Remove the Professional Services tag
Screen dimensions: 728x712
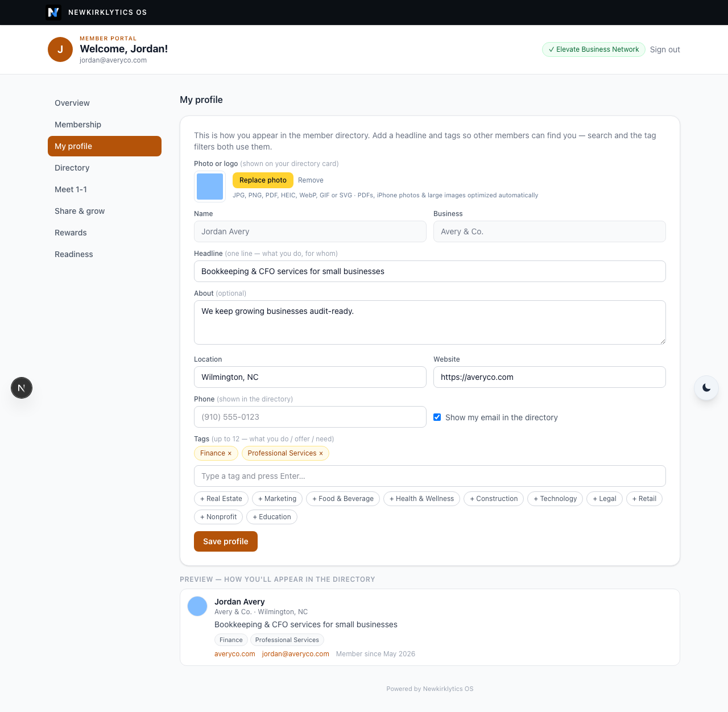tap(321, 453)
